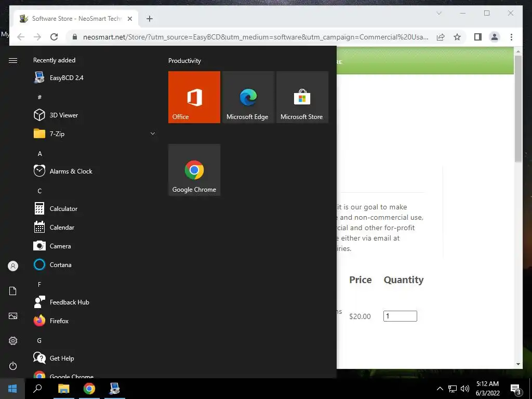Open File Explorer from taskbar
532x399 pixels.
[63, 389]
